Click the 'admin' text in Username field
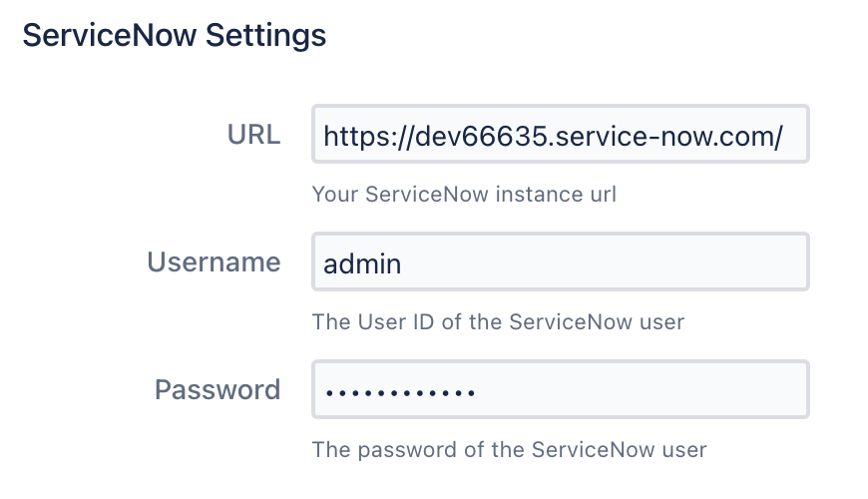This screenshot has height=499, width=868. pos(362,262)
